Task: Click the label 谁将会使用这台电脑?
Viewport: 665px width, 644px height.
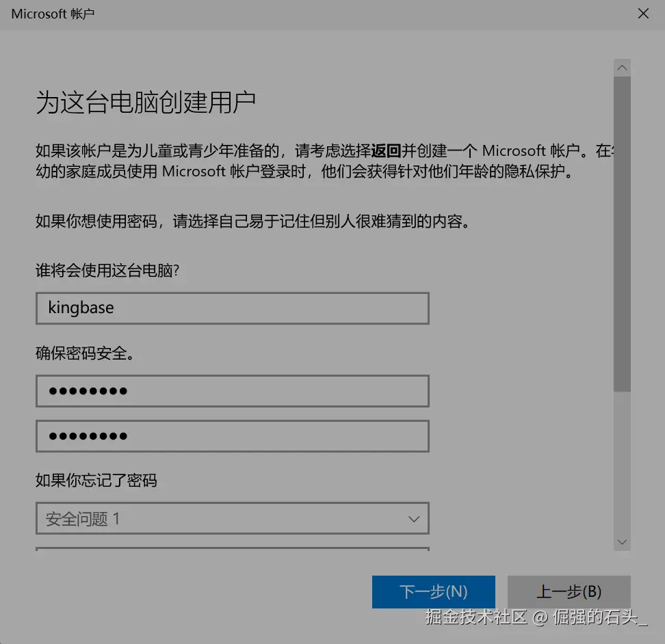Action: click(107, 270)
